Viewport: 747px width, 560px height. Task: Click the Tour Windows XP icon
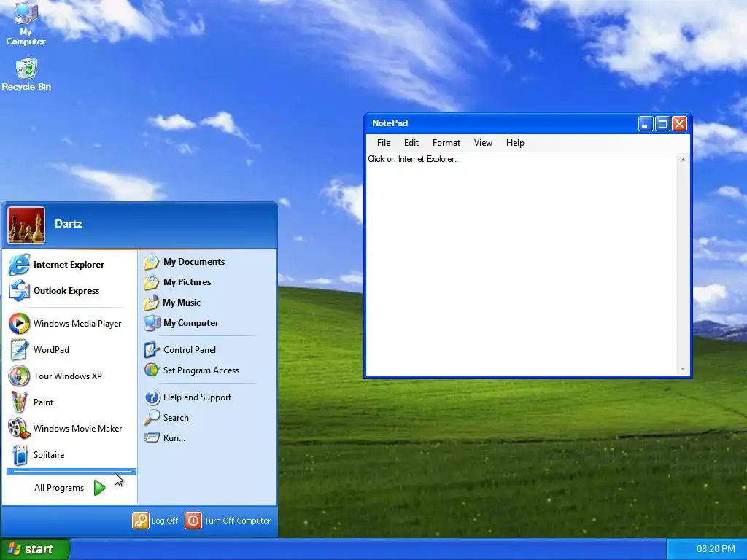pos(19,376)
